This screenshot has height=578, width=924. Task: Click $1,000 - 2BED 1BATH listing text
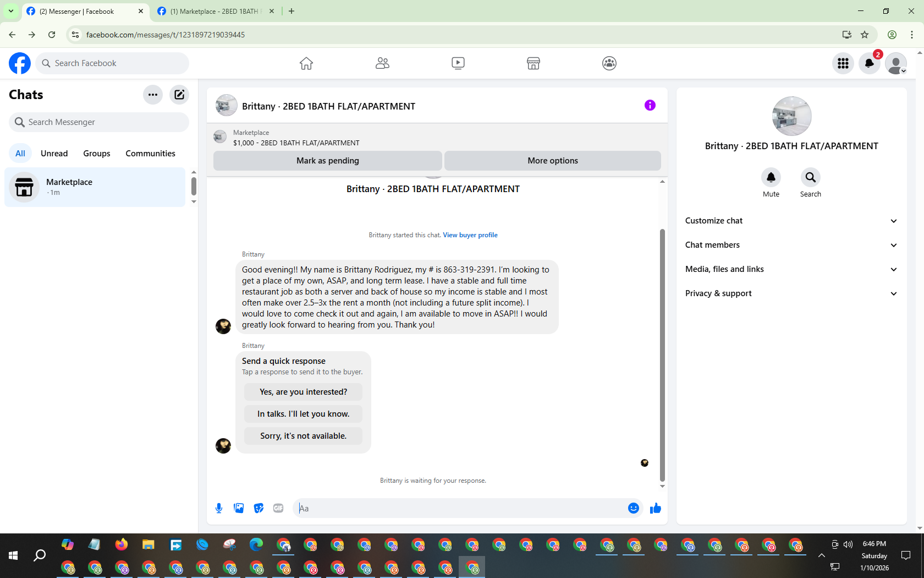[x=296, y=143]
